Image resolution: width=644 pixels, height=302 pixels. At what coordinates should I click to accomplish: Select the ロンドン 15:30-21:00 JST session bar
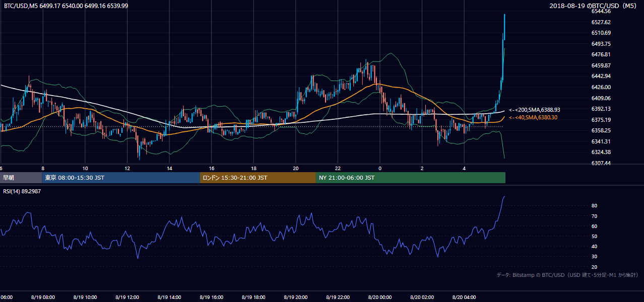(258, 178)
